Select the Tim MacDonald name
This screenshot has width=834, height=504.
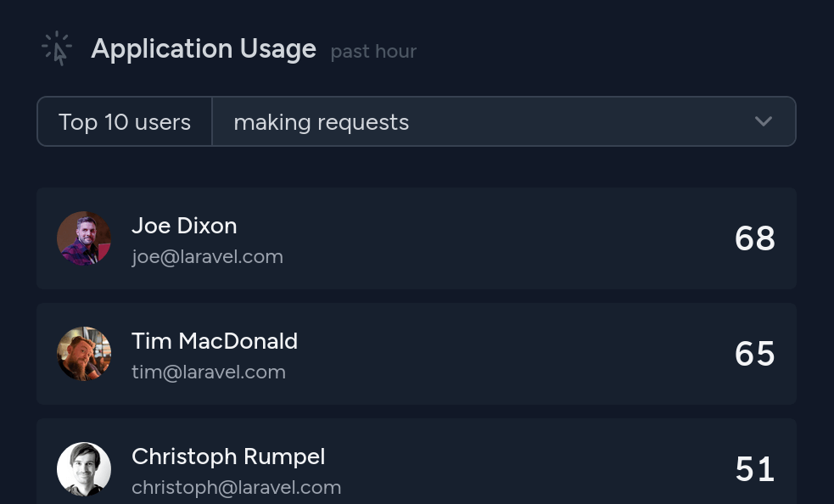click(215, 341)
